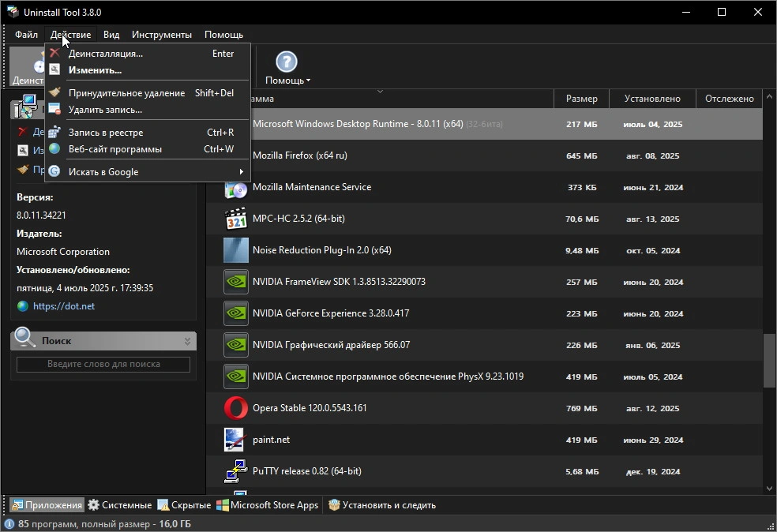
Task: Click the Mozilla Maintenance Service disc icon
Action: [236, 189]
